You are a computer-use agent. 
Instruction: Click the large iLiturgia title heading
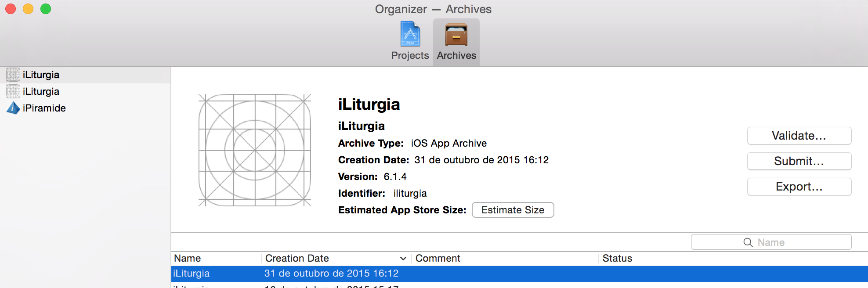[x=369, y=104]
